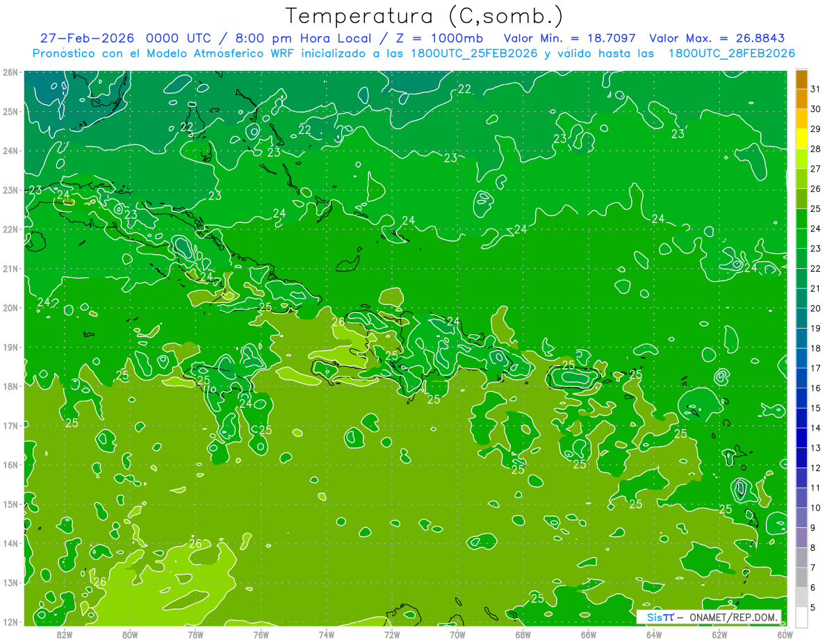This screenshot has height=644, width=834.
Task: Pick the lime legend swatch between 27 and 28
Action: 801,158
